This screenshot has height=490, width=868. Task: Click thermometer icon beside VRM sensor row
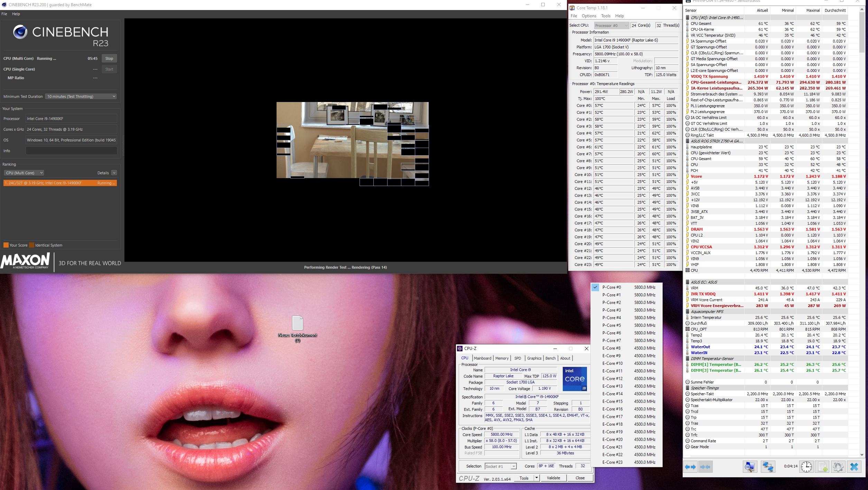pyautogui.click(x=687, y=288)
